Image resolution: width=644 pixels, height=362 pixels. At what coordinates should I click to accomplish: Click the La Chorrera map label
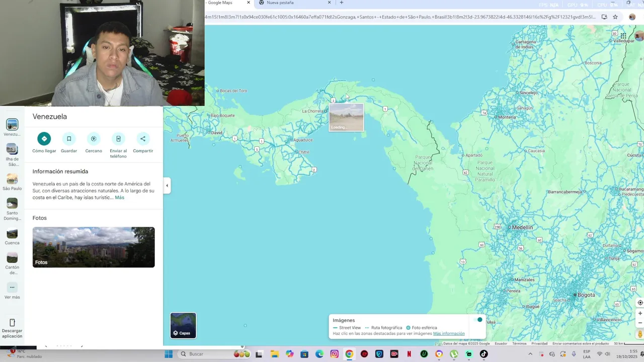[313, 111]
